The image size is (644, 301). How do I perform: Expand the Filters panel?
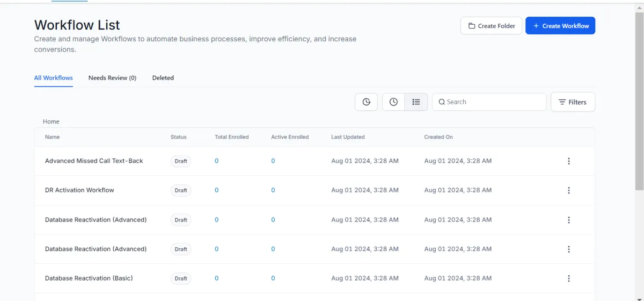573,102
